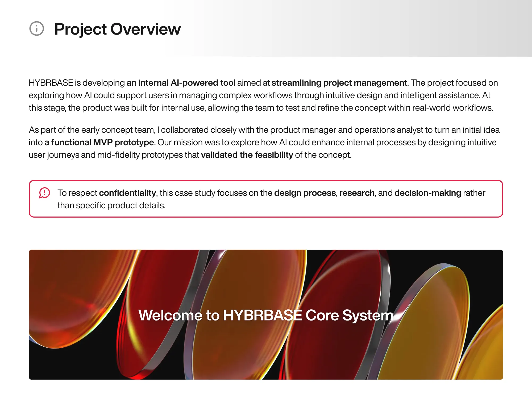Click the word HYBRBASE starting the first paragraph
532x399 pixels.
pyautogui.click(x=51, y=83)
